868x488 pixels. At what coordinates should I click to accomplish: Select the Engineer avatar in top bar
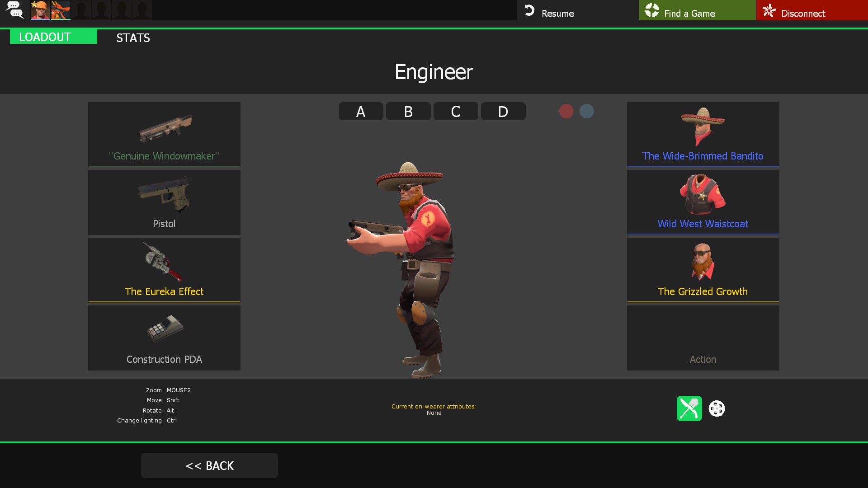pos(40,10)
